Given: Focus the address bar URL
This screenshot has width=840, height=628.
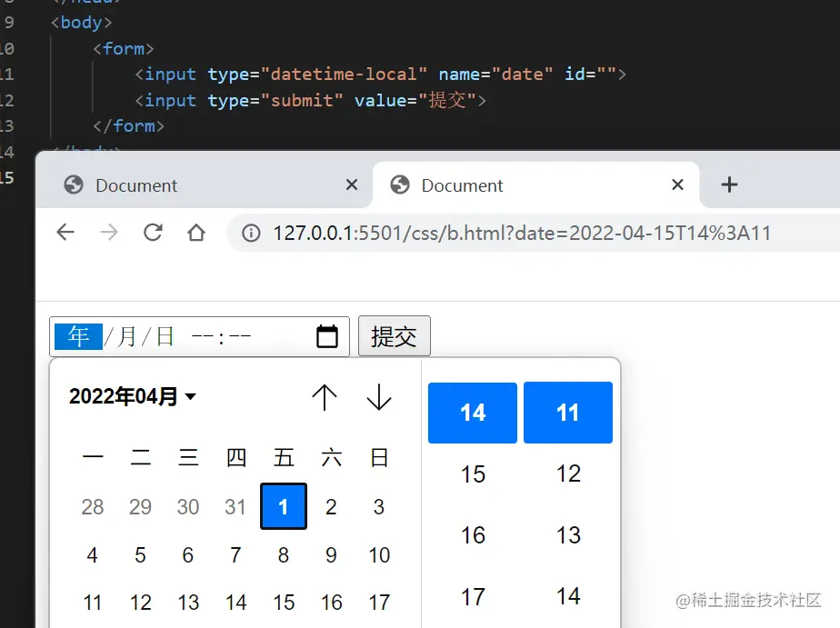Looking at the screenshot, I should [x=523, y=233].
